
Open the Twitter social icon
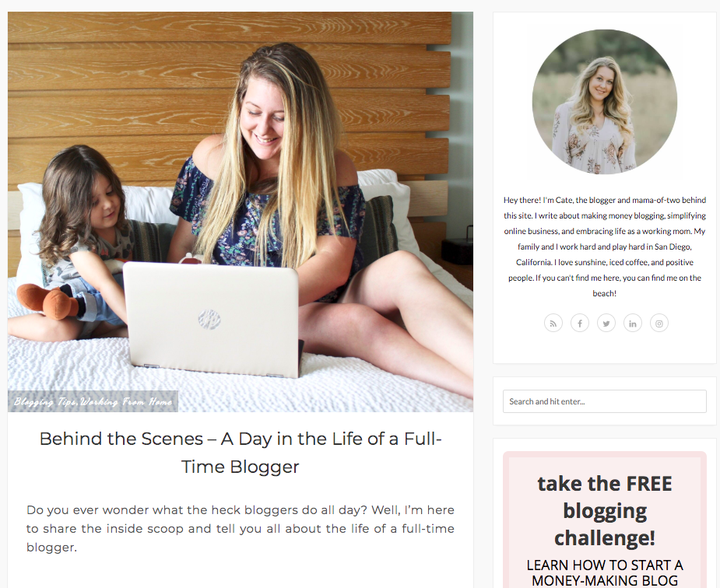tap(606, 324)
